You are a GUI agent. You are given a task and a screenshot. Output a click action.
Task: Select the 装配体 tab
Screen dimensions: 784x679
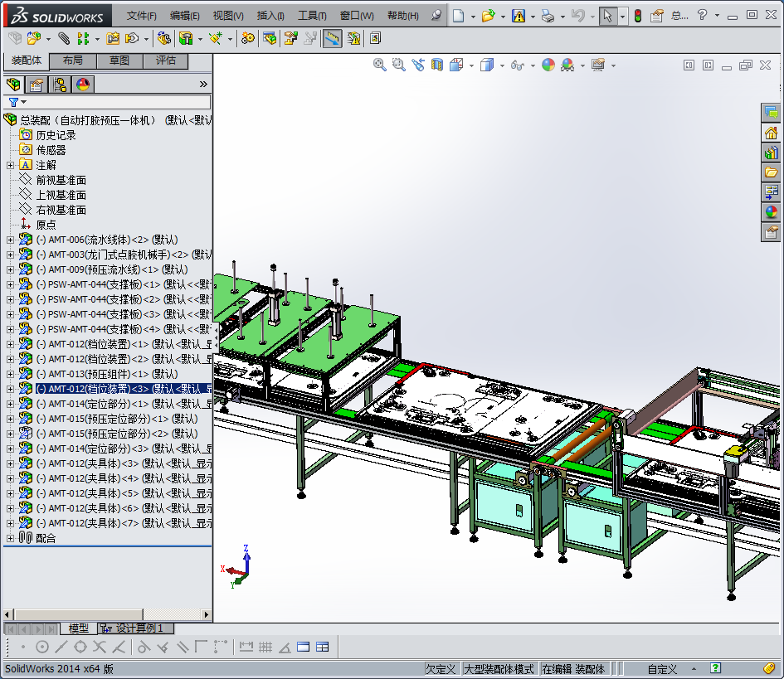[x=27, y=61]
